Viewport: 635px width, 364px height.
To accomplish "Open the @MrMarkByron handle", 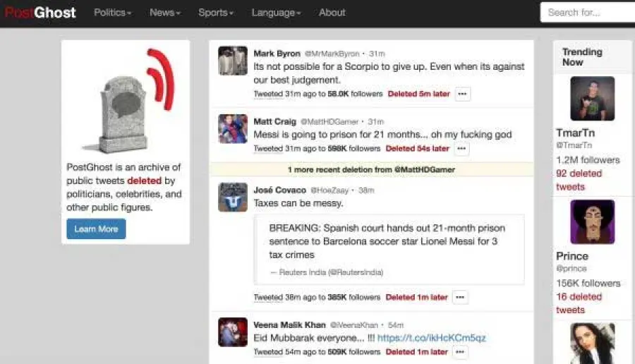I will [x=332, y=54].
